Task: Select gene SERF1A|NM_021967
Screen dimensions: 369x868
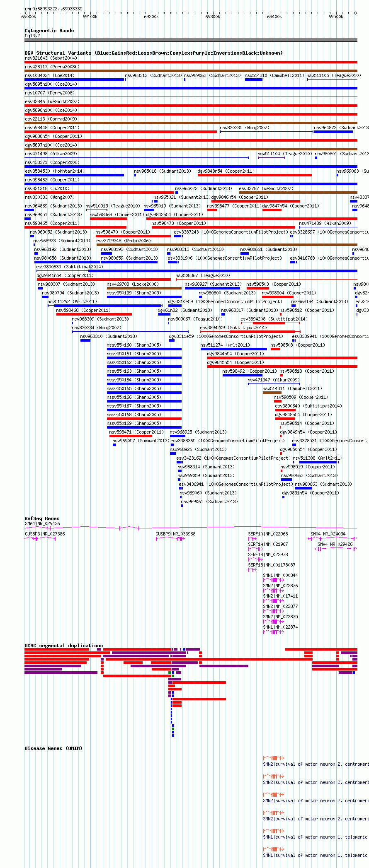Action: point(268,544)
